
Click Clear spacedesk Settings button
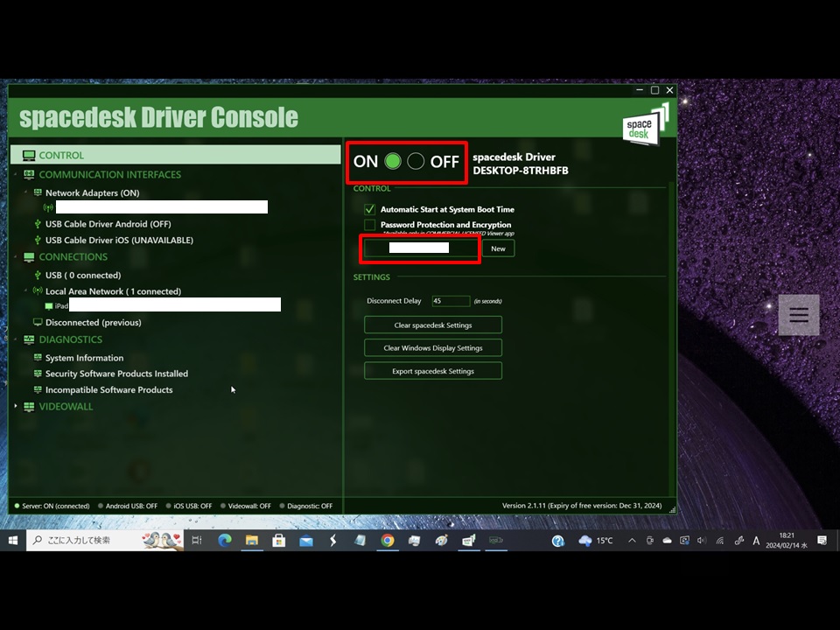click(433, 325)
